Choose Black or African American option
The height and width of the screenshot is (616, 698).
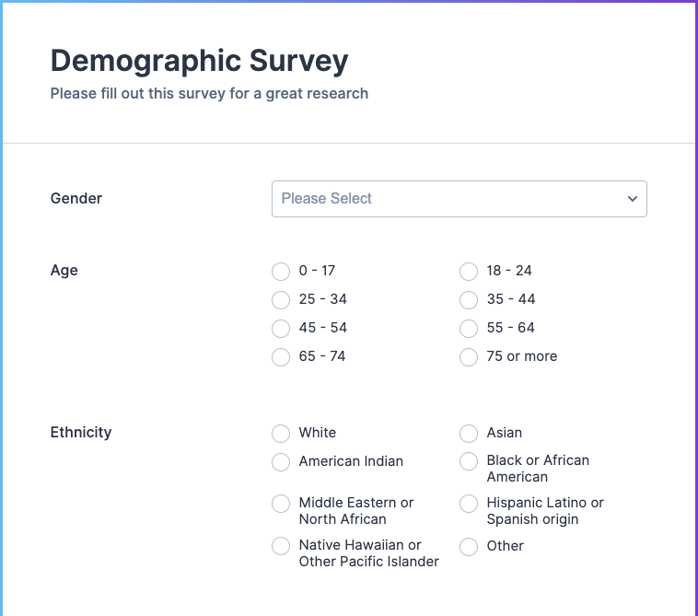coord(469,461)
